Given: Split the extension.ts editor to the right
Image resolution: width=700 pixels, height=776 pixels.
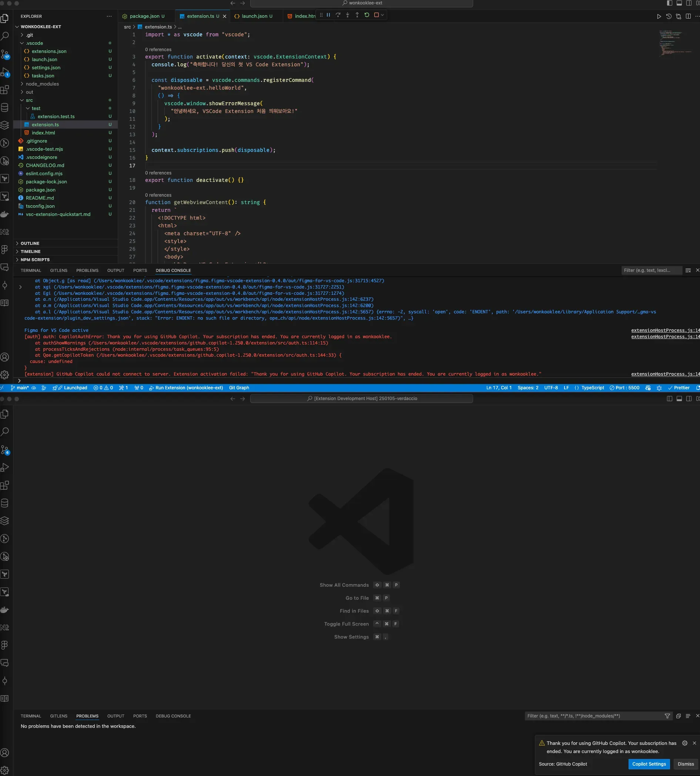Looking at the screenshot, I should tap(688, 16).
